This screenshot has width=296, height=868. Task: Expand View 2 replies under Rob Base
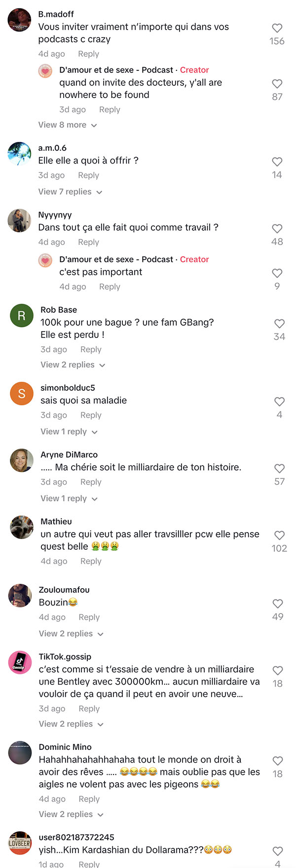pyautogui.click(x=73, y=365)
